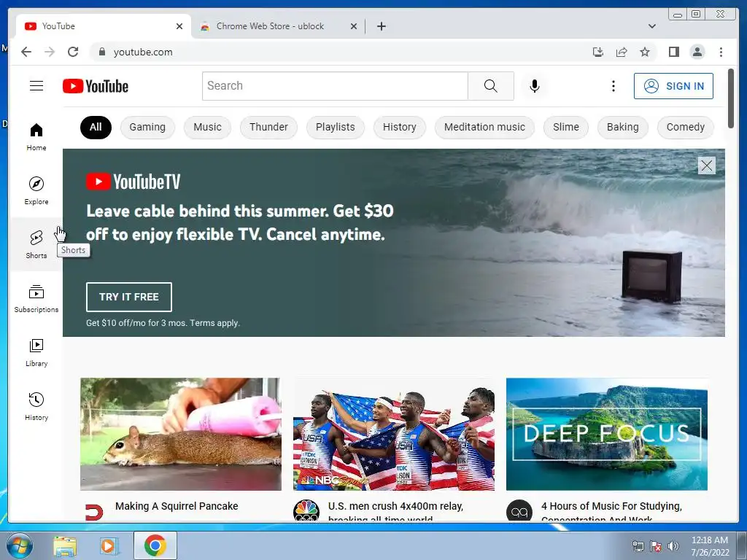Open Making A Squirrel Pancake thumbnail
This screenshot has width=747, height=560.
[181, 434]
